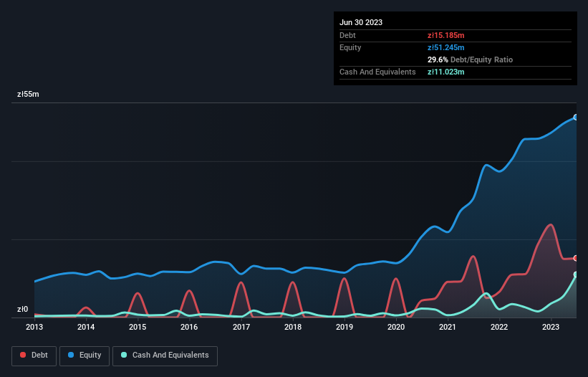Click the 2013 x-axis label

tap(34, 327)
